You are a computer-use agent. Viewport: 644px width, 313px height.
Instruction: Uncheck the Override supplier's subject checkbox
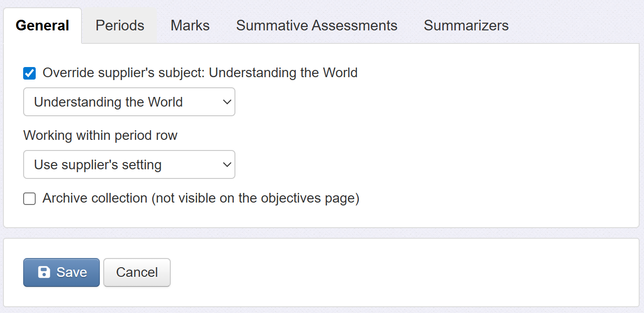30,73
